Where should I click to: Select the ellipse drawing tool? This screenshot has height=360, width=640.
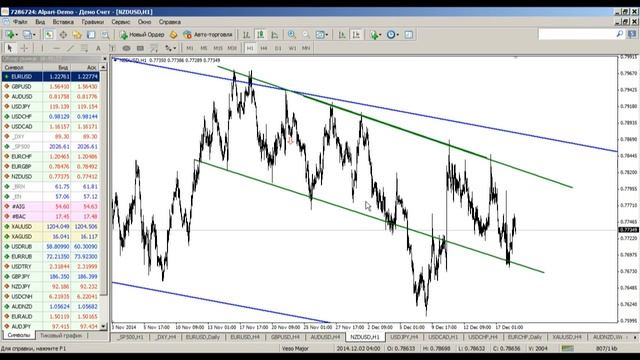pos(126,48)
